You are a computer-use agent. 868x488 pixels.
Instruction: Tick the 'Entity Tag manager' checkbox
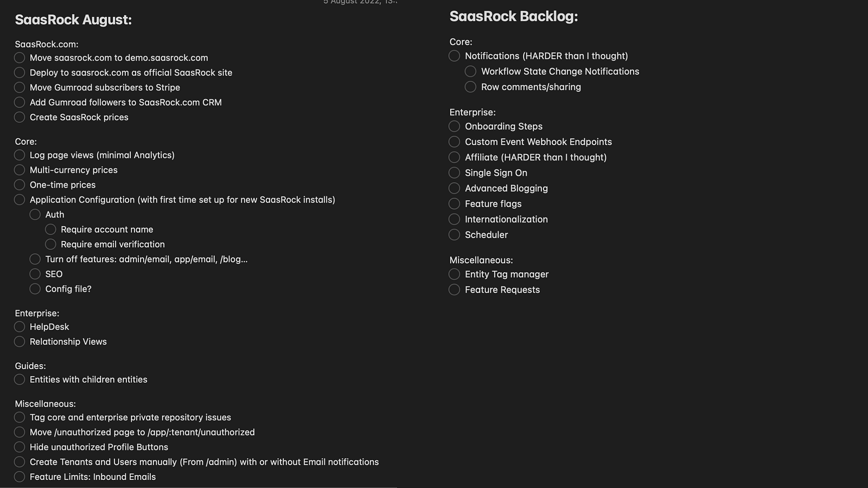tap(455, 274)
